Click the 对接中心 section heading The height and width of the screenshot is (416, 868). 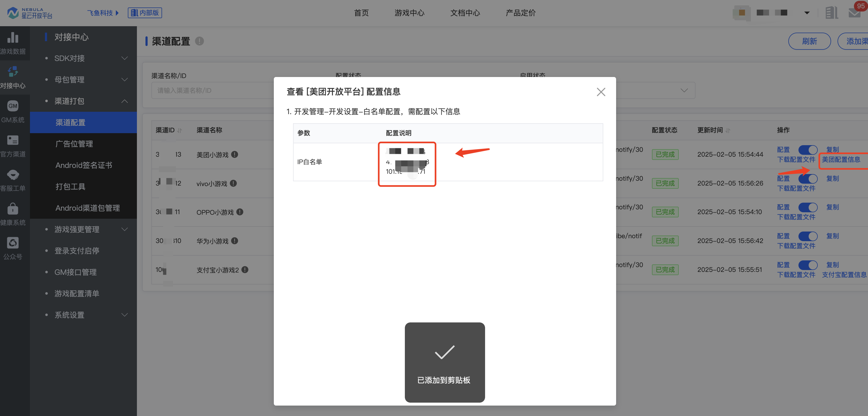(71, 37)
